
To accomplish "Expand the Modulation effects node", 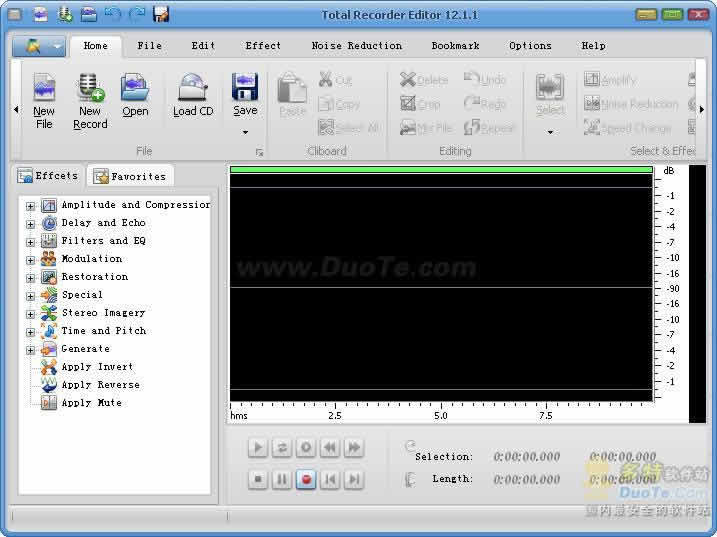I will click(x=30, y=260).
